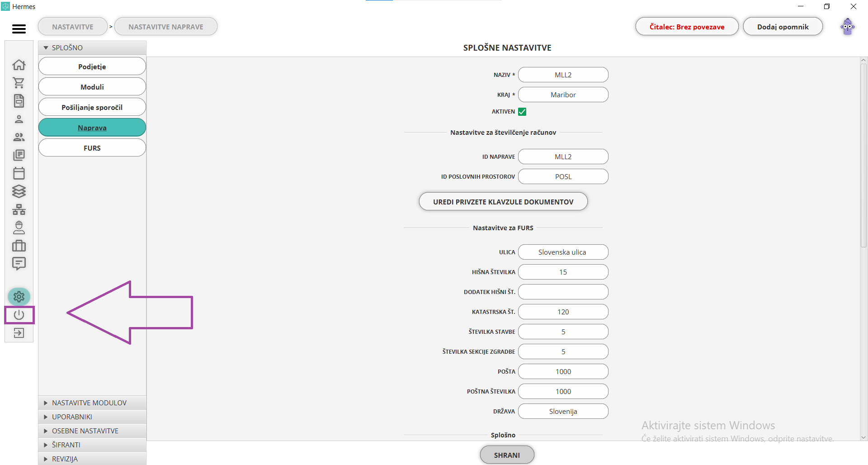Click the Hermes app icon in title bar

pos(5,6)
